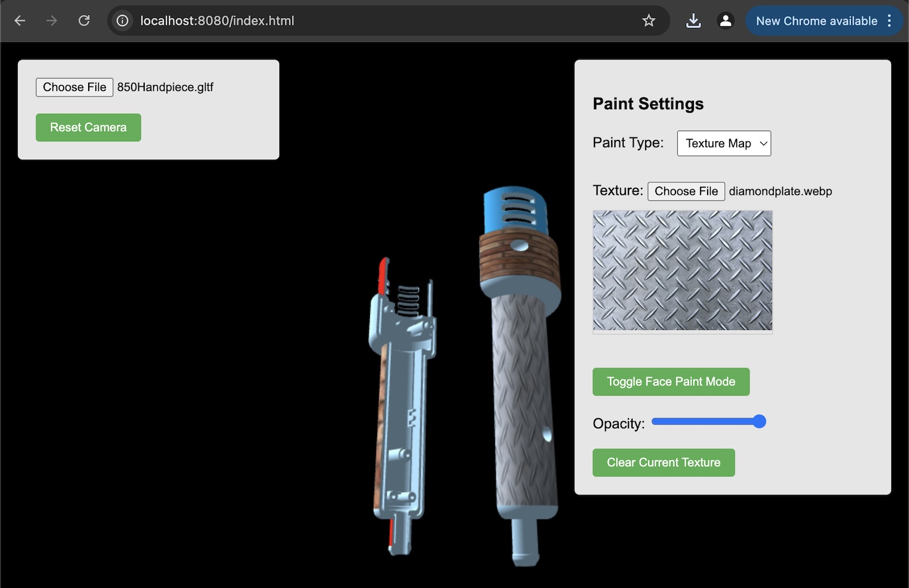The image size is (909, 588).
Task: Click the blue vented cap of handpiece
Action: [516, 210]
